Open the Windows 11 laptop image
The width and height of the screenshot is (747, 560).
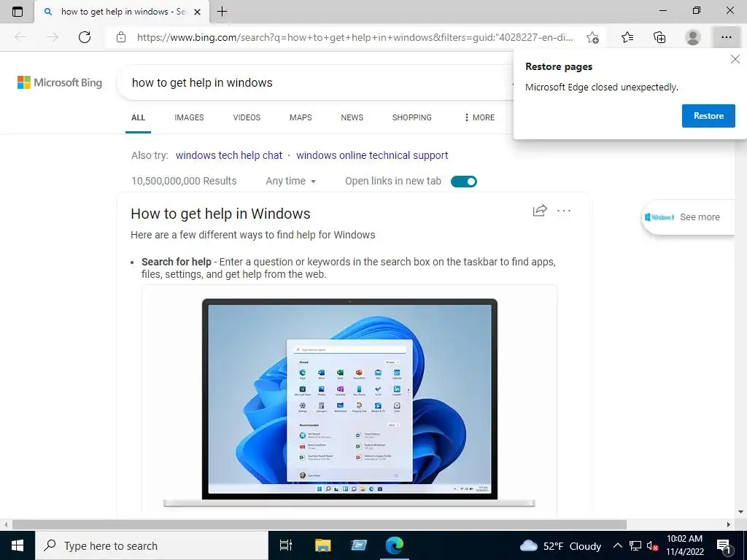[349, 402]
